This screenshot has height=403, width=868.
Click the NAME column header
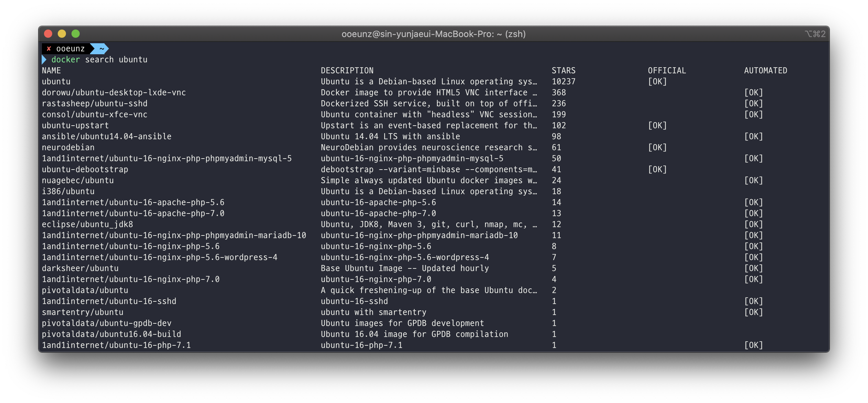[52, 71]
